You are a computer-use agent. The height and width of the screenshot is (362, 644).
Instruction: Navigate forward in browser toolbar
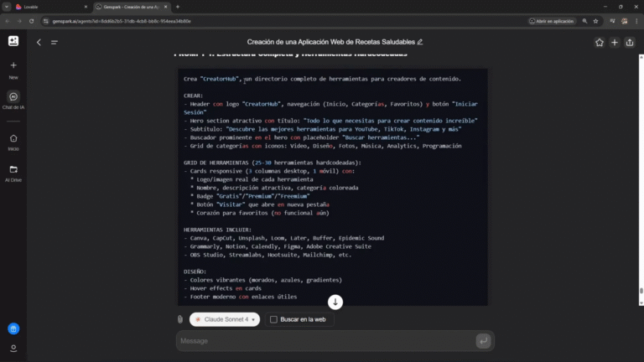(19, 21)
